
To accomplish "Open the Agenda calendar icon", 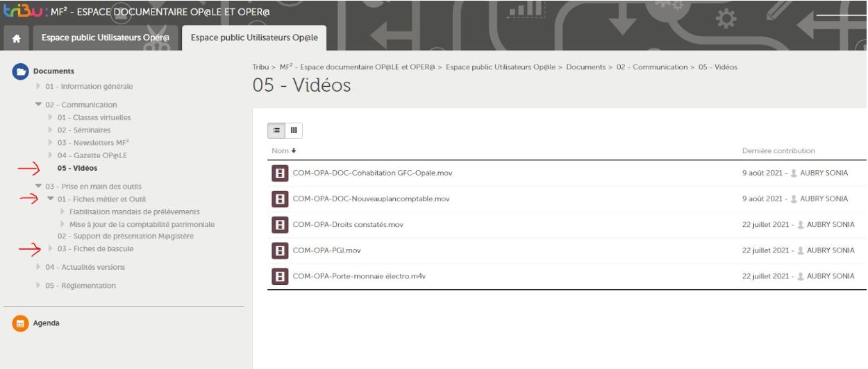I will [21, 323].
